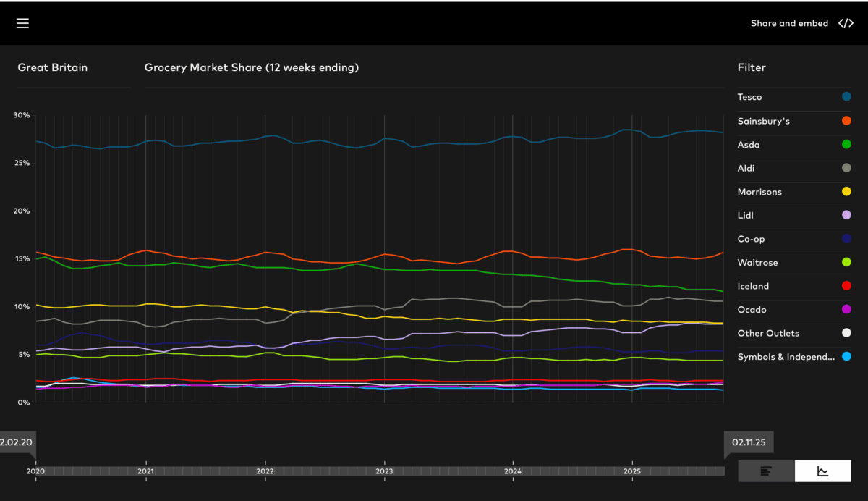Toggle Tesco filter dot
868x501 pixels.
pos(846,97)
